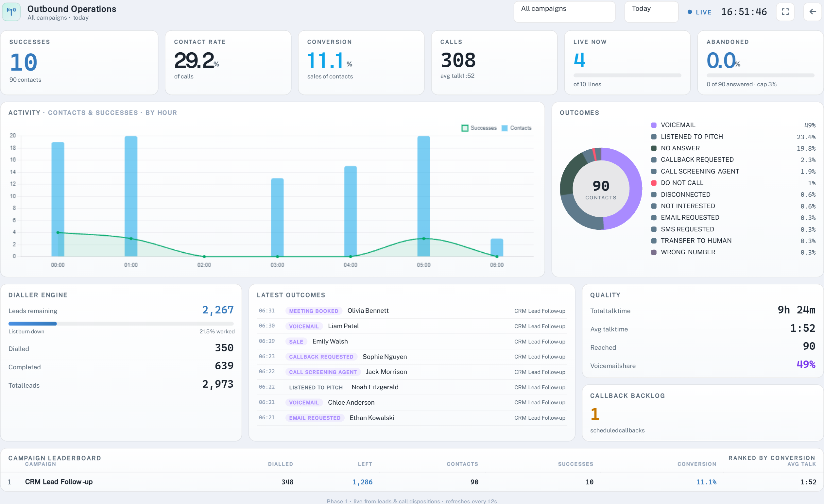
Task: Click the 1,286 leads left value
Action: pos(362,482)
